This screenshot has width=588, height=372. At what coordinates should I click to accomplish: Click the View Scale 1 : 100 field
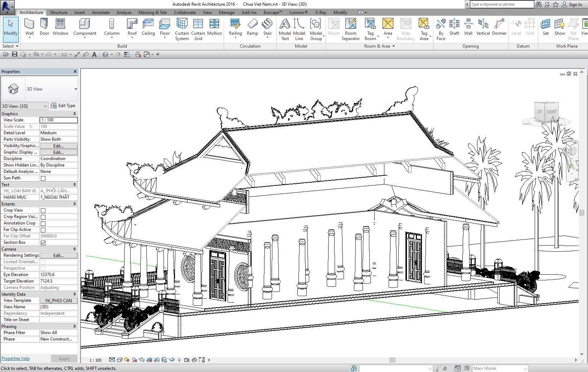[x=58, y=120]
